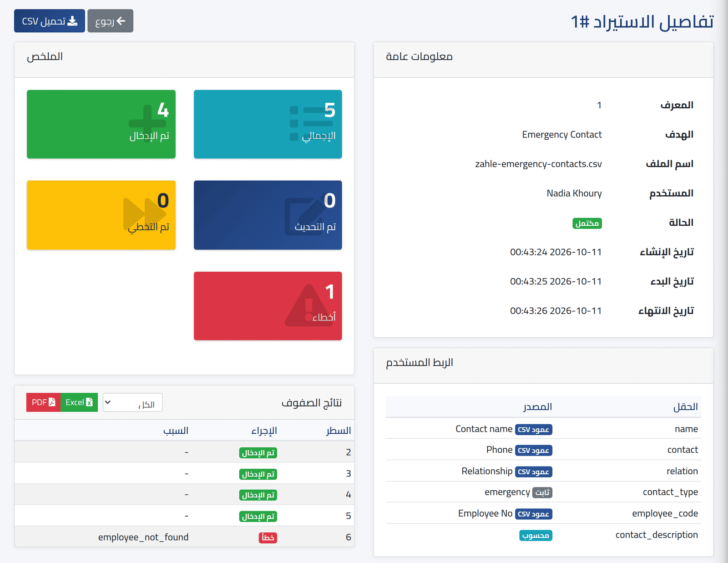Click the مكتمل status badge
The width and height of the screenshot is (728, 563).
coord(587,223)
